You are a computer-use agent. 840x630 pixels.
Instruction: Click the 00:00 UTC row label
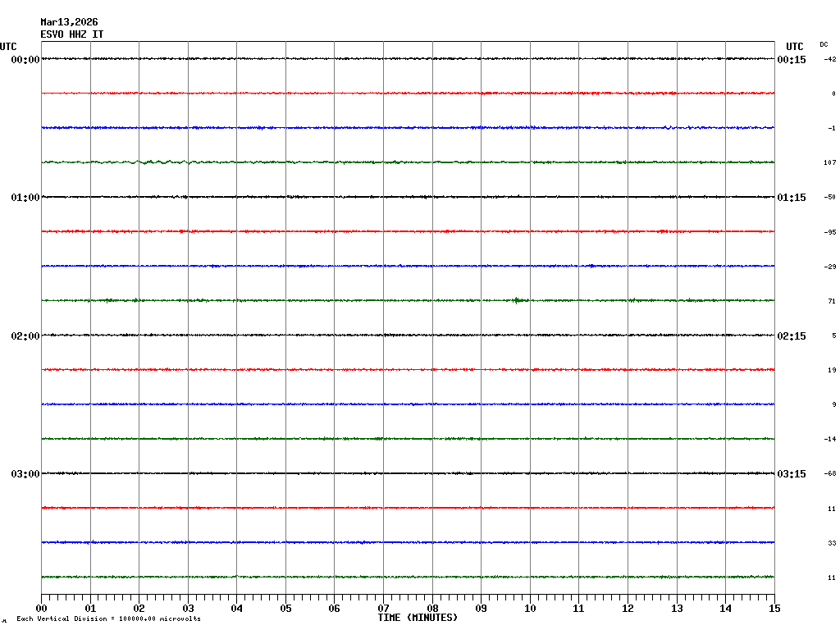[25, 60]
